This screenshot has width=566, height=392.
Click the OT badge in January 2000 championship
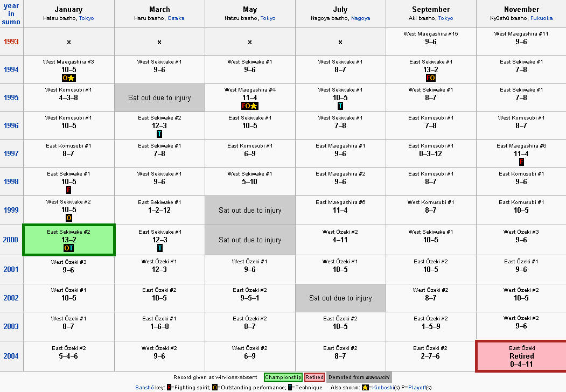[68, 248]
